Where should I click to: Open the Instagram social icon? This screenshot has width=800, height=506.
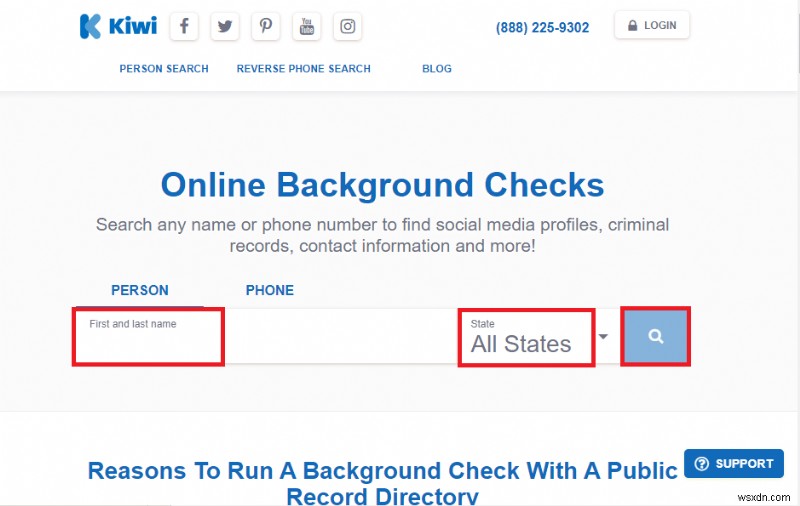(x=347, y=26)
